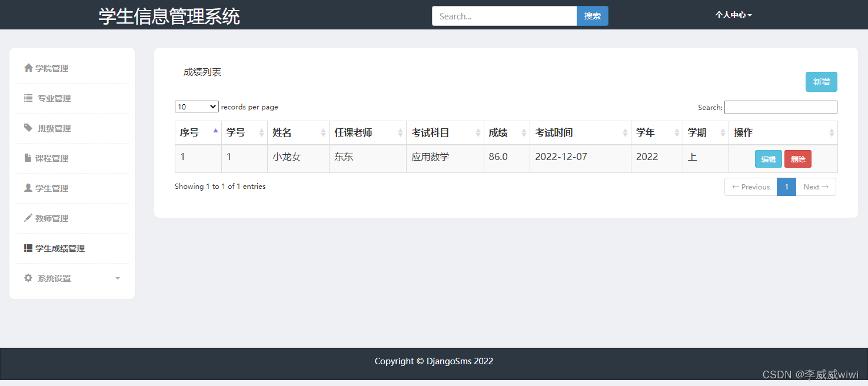Image resolution: width=868 pixels, height=386 pixels.
Task: Click the red 删除 button
Action: [x=798, y=159]
